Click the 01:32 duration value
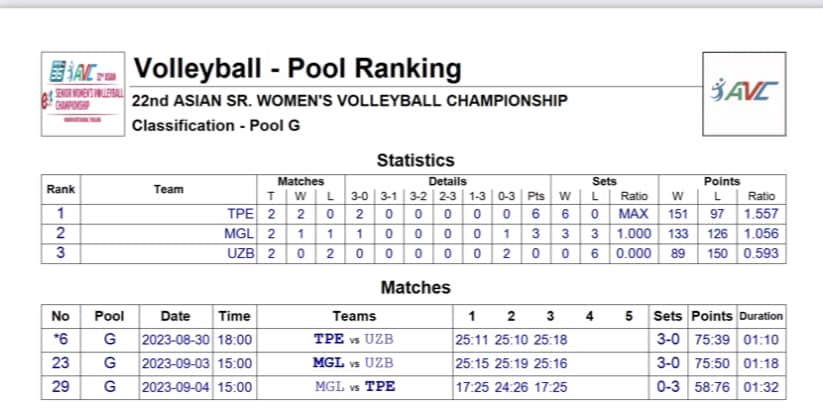Screen dimensions: 823x410 pos(762,388)
